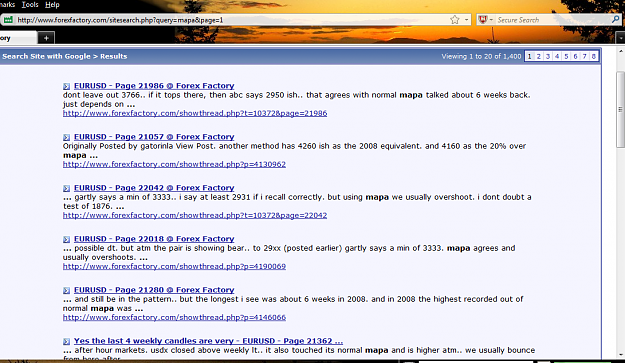Image resolution: width=625 pixels, height=363 pixels.
Task: Click icon beside EURUSD Page 22042 result
Action: [66, 188]
